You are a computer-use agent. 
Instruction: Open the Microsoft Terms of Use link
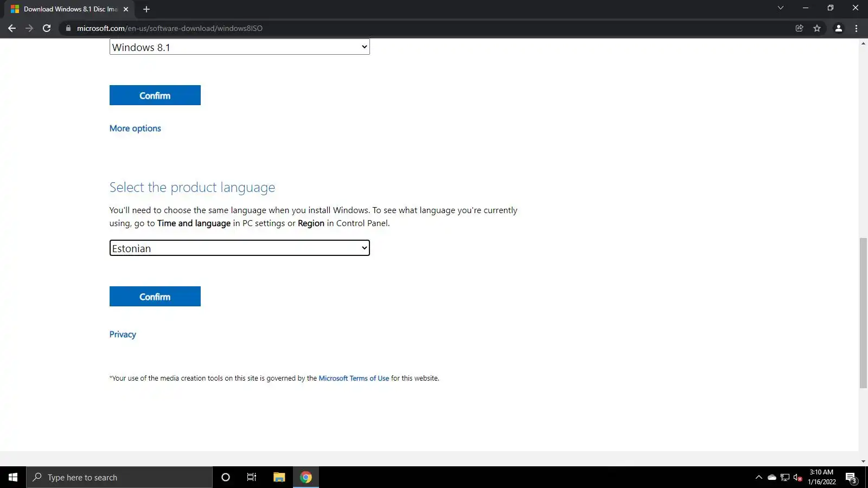[x=354, y=378]
